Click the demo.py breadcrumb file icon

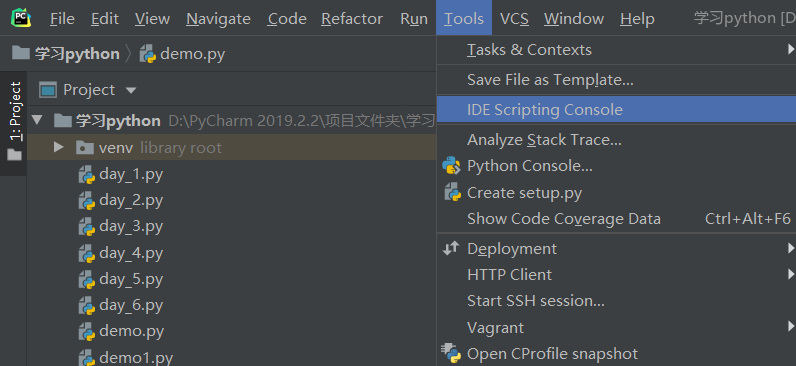pyautogui.click(x=147, y=53)
